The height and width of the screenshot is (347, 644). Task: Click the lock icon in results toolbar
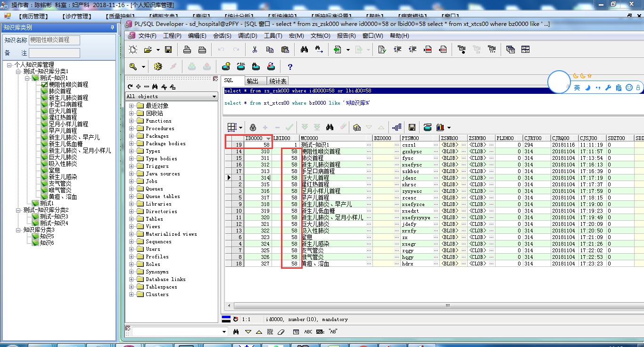click(253, 127)
